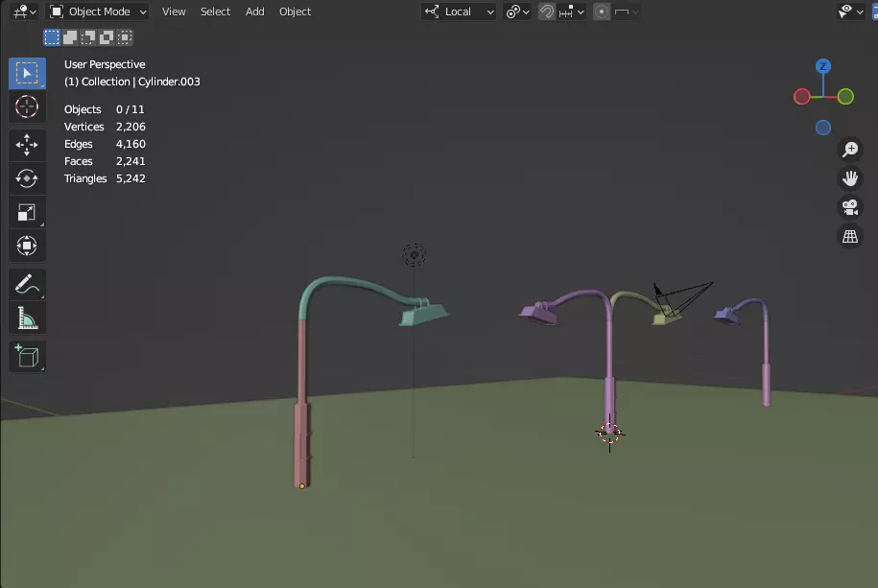This screenshot has height=588, width=878.
Task: Click the green Y axis gizmo handle
Action: pos(845,96)
